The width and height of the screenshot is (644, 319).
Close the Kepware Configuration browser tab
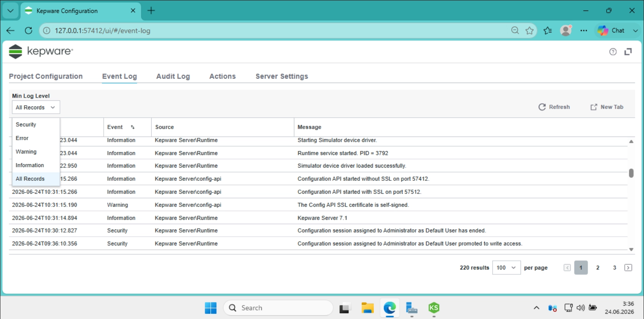(133, 11)
